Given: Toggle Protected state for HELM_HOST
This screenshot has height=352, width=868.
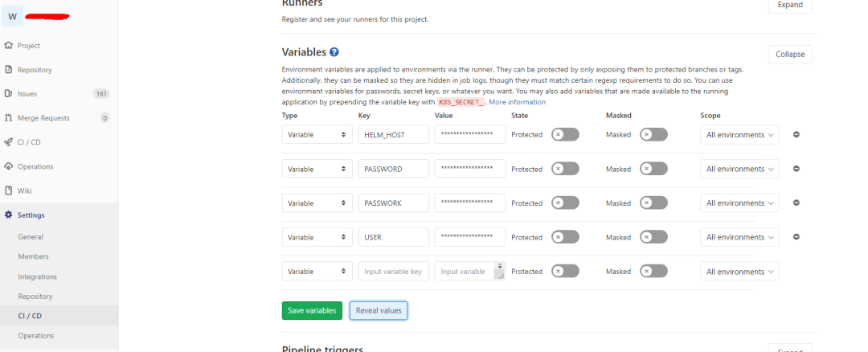Looking at the screenshot, I should point(565,134).
